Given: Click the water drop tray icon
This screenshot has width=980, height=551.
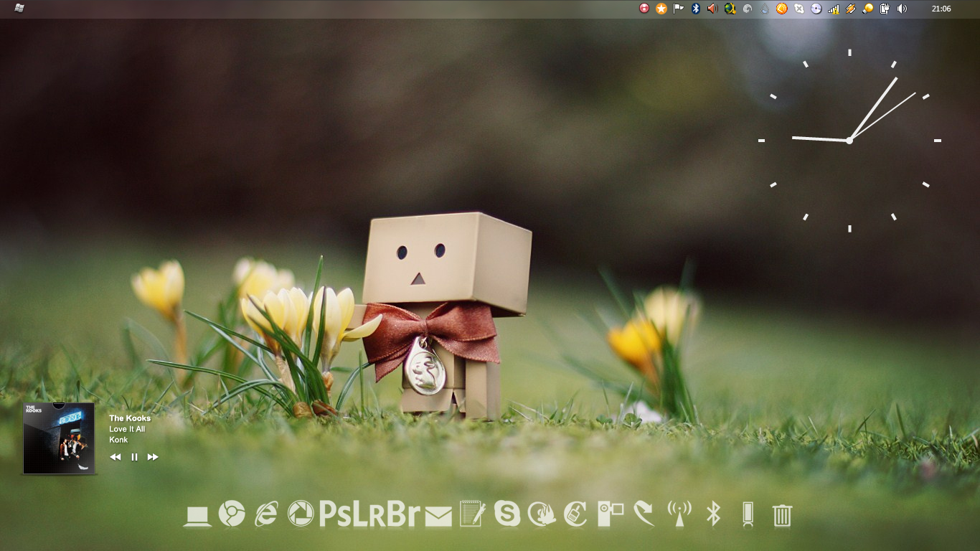Looking at the screenshot, I should pyautogui.click(x=764, y=9).
